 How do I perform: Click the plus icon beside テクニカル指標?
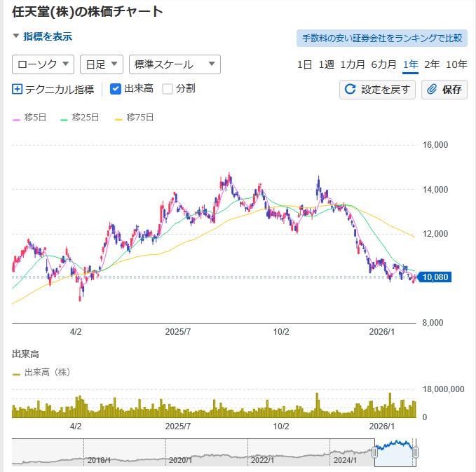pos(18,89)
